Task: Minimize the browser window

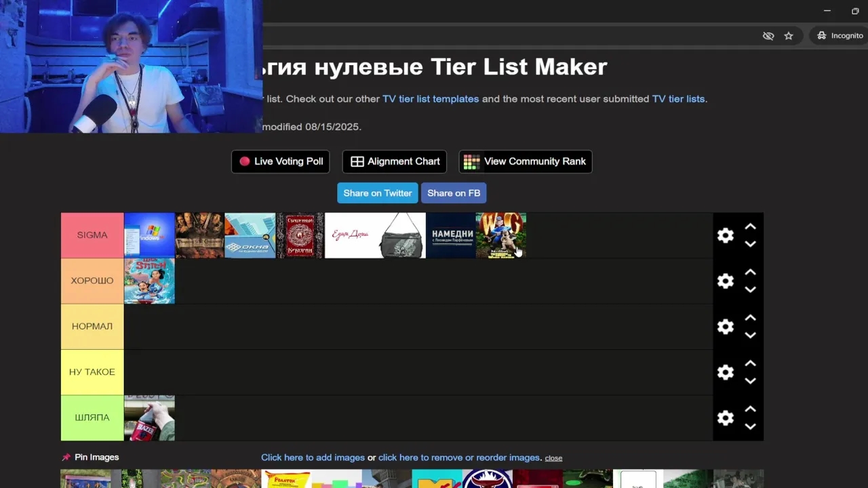Action: (x=827, y=11)
